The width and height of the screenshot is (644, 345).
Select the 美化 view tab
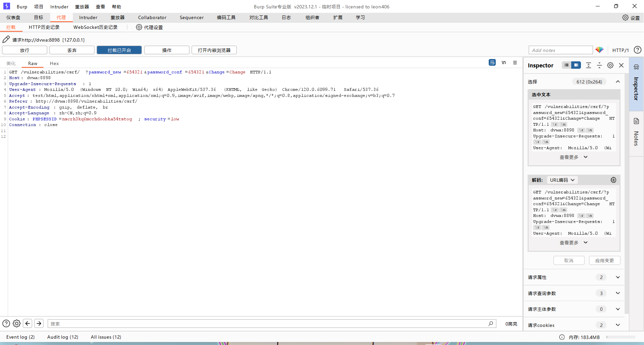pos(11,63)
